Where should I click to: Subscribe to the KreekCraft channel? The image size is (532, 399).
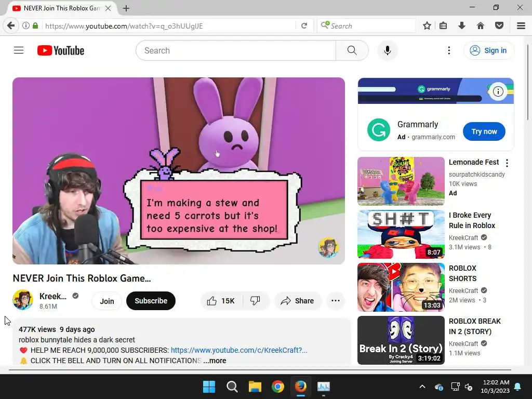click(151, 301)
